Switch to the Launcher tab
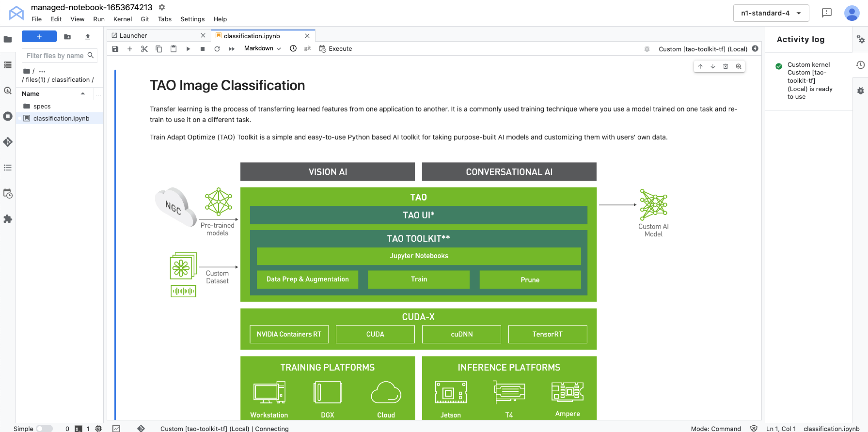This screenshot has width=868, height=432. pos(133,35)
